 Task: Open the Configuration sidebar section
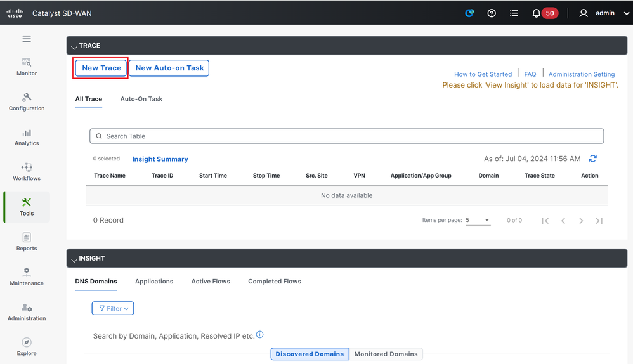pos(27,102)
